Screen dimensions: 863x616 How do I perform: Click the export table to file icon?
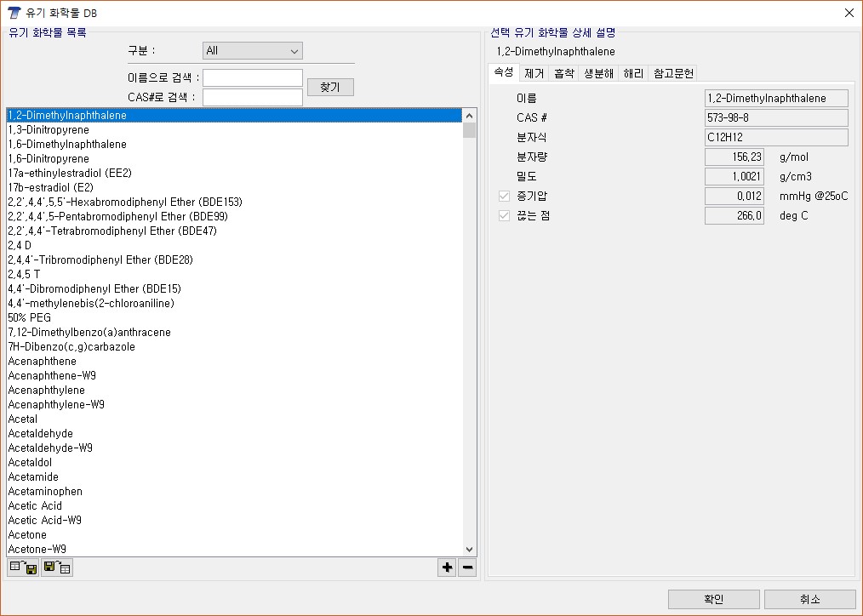tap(23, 568)
